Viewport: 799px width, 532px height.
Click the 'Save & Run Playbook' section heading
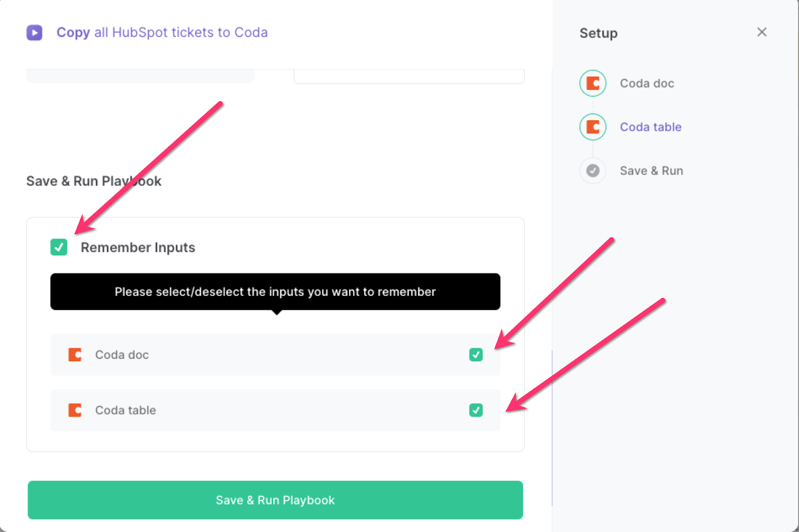(94, 181)
